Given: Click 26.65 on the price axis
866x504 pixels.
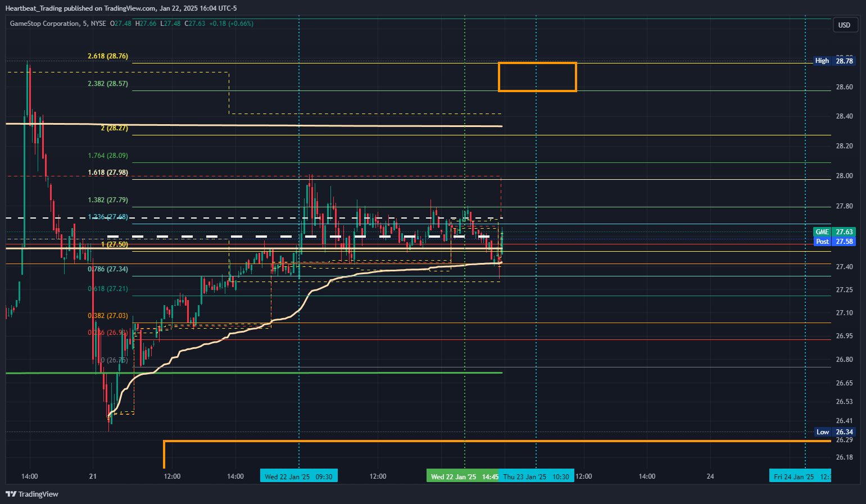Looking at the screenshot, I should 844,383.
